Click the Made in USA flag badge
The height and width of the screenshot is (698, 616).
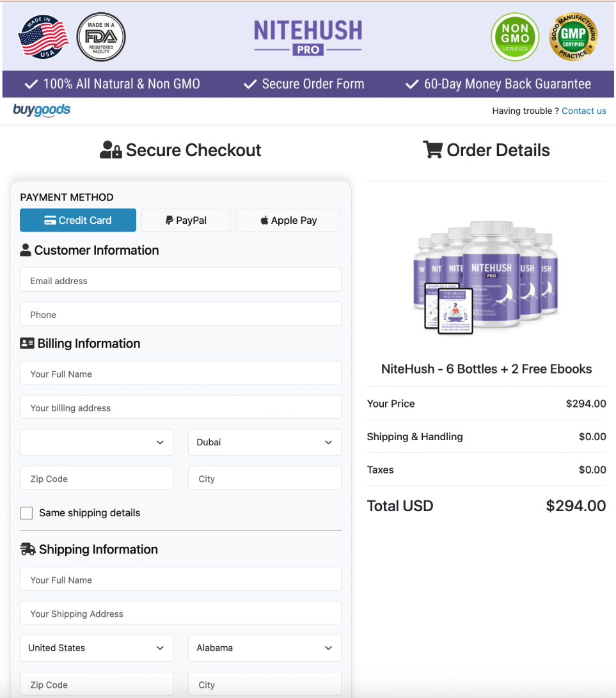pos(42,36)
